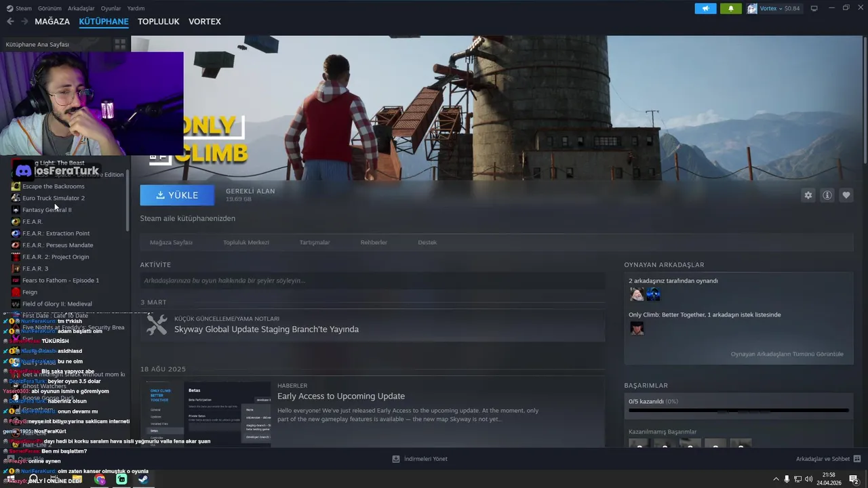Open Tartışmalar game tab
Viewport: 868px width, 488px height.
[315, 242]
